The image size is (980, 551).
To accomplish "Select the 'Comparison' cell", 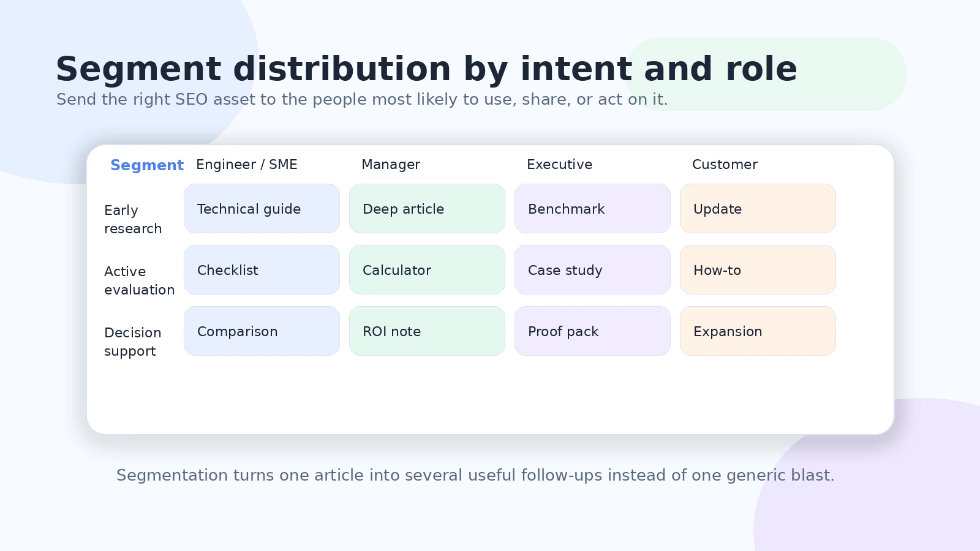I will 262,331.
